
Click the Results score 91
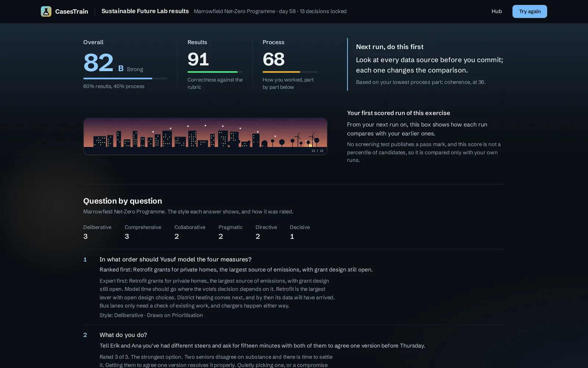click(x=198, y=59)
